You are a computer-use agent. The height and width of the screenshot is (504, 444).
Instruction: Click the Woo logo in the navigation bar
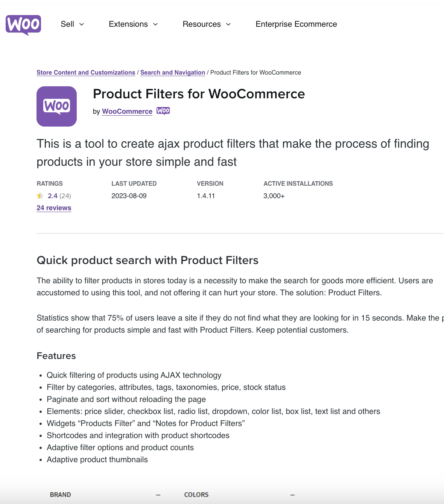pos(23,24)
